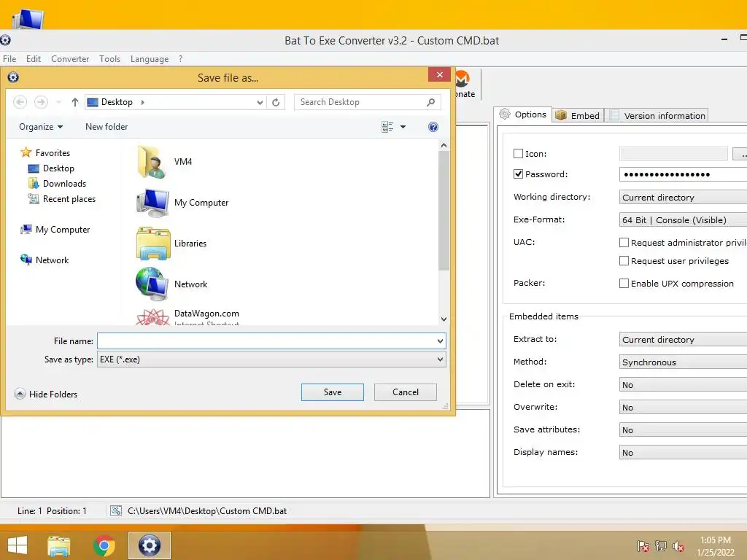The image size is (747, 560).
Task: Uncheck the Password checkbox
Action: 519,174
